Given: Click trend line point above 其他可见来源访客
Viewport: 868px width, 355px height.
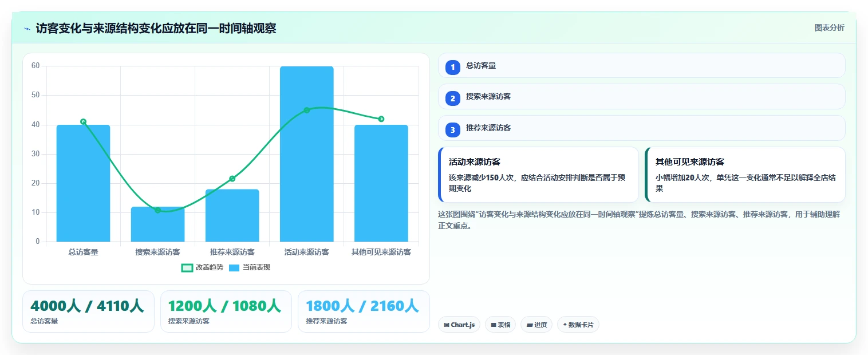Looking at the screenshot, I should 381,119.
